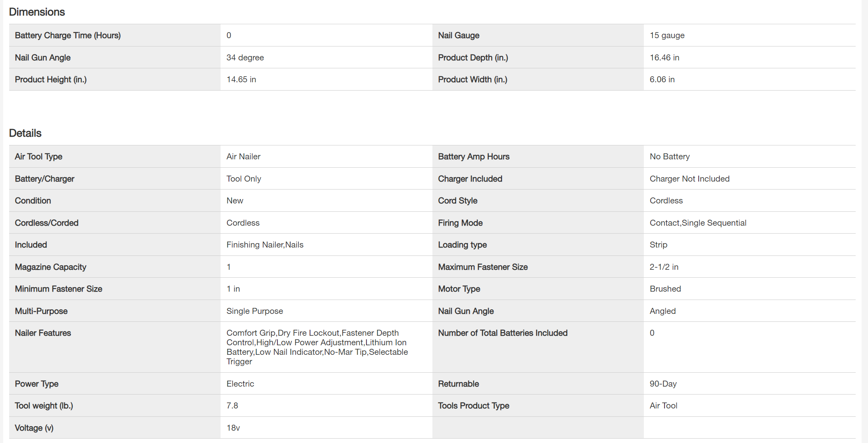The width and height of the screenshot is (868, 443).
Task: Click the Dimensions section heading
Action: click(37, 12)
